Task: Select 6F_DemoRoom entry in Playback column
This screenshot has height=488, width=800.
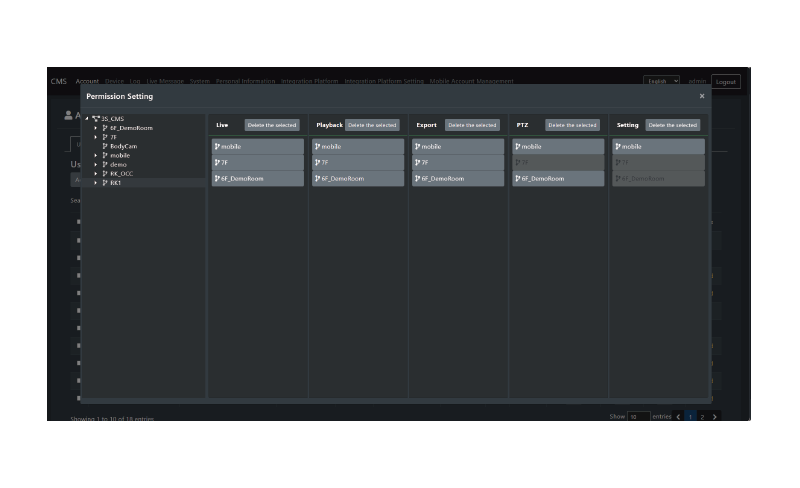Action: (358, 179)
